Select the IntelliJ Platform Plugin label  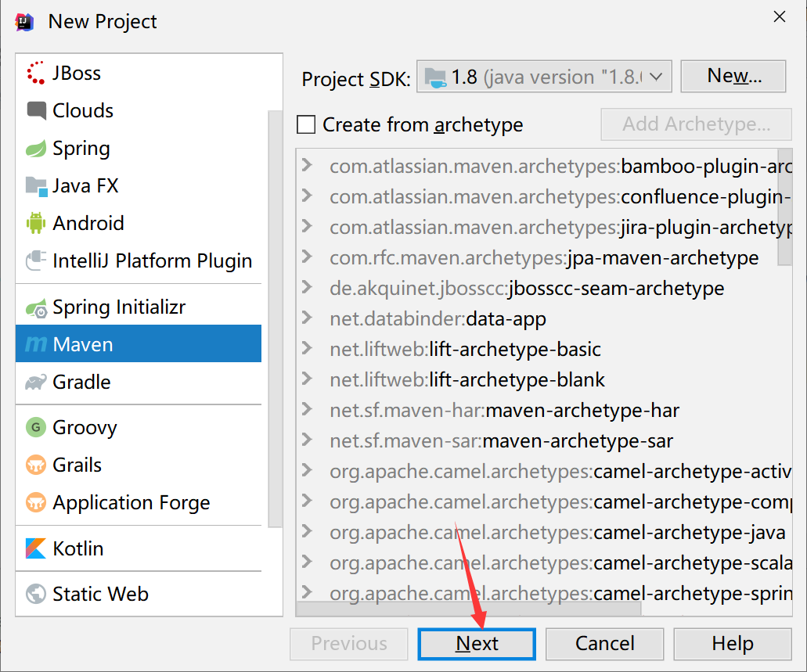[153, 261]
